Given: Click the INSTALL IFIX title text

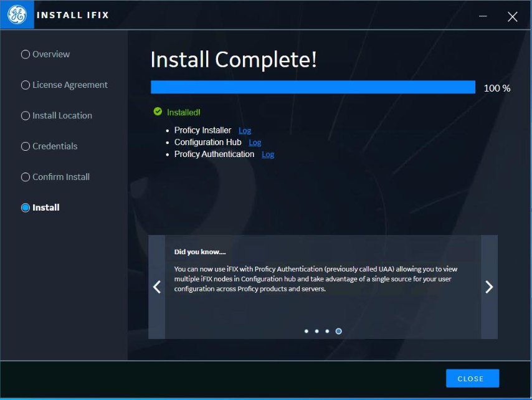Looking at the screenshot, I should point(73,15).
